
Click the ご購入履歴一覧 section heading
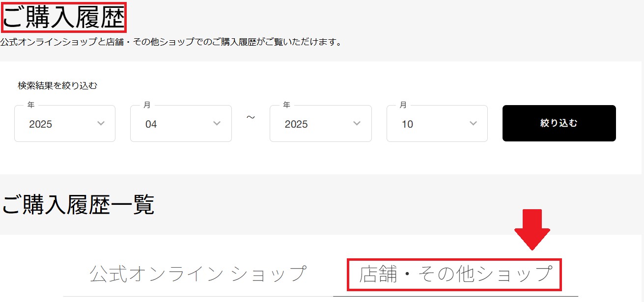tap(78, 205)
